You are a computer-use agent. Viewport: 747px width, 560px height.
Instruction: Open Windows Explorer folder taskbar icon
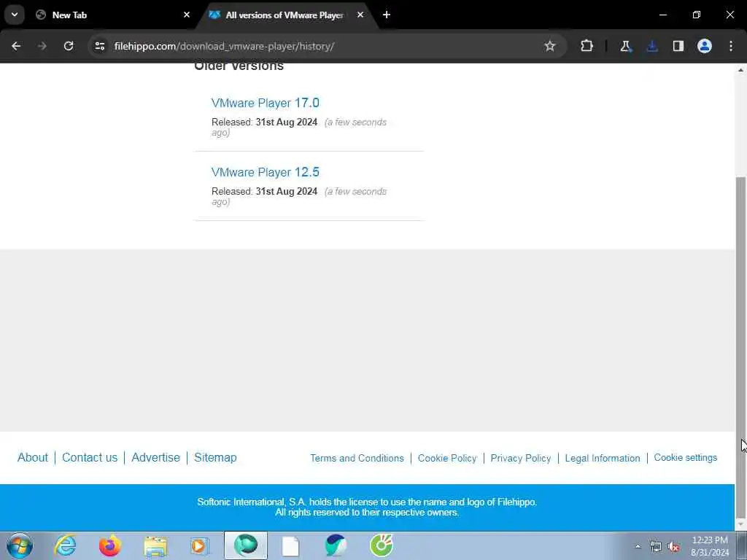click(155, 545)
